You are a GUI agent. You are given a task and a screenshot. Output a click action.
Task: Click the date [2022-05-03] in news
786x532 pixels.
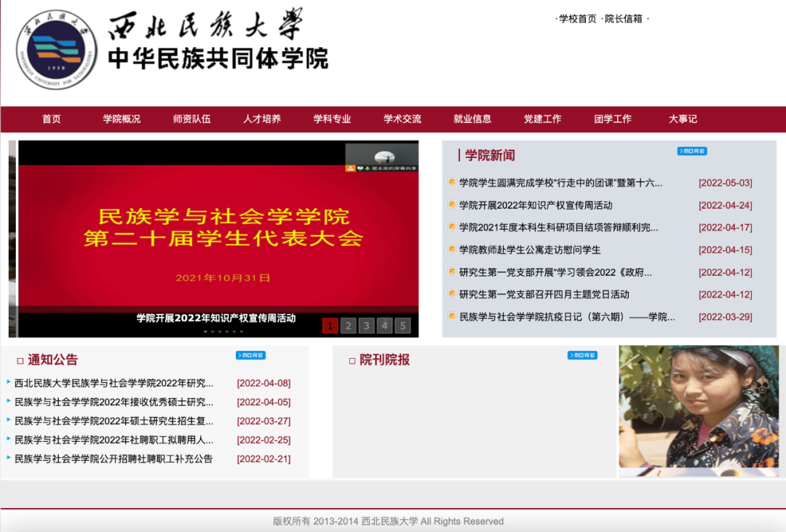coord(726,183)
